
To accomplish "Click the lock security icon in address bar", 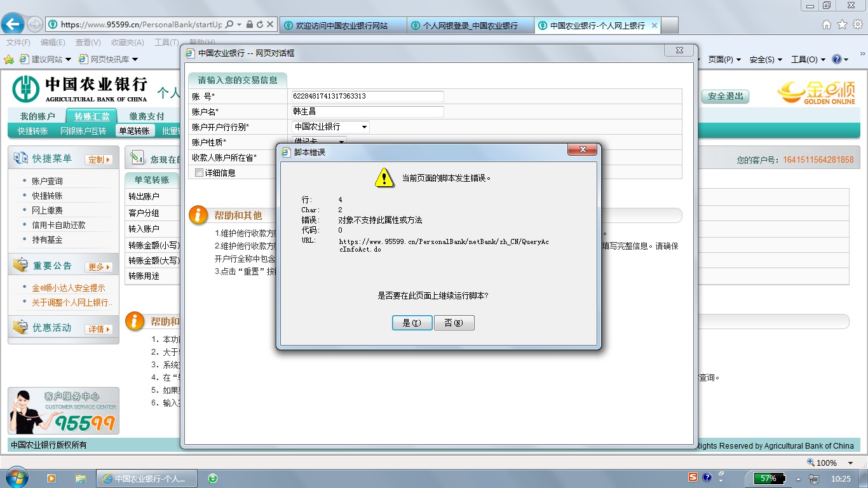I will tap(250, 25).
